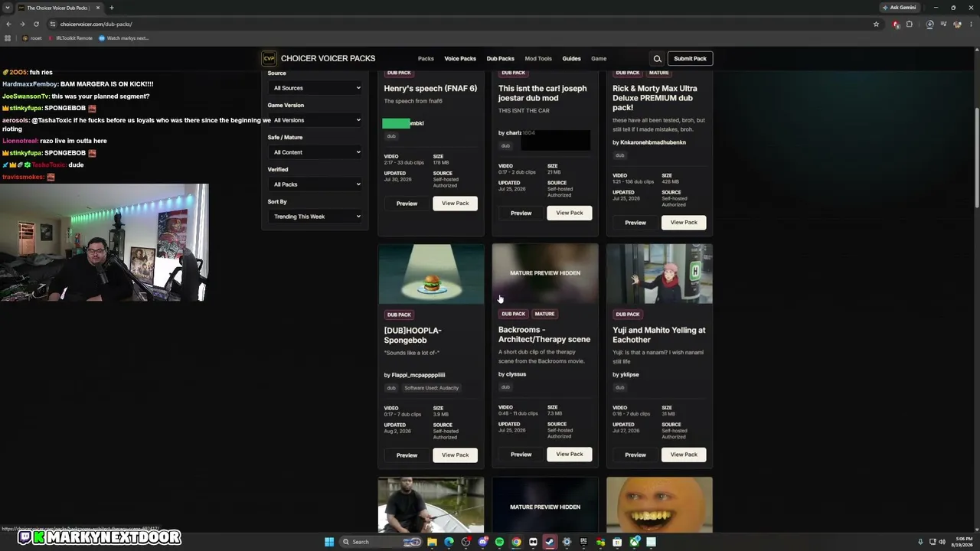The image size is (980, 551).
Task: Open the Mod Tools menu item
Action: point(538,59)
